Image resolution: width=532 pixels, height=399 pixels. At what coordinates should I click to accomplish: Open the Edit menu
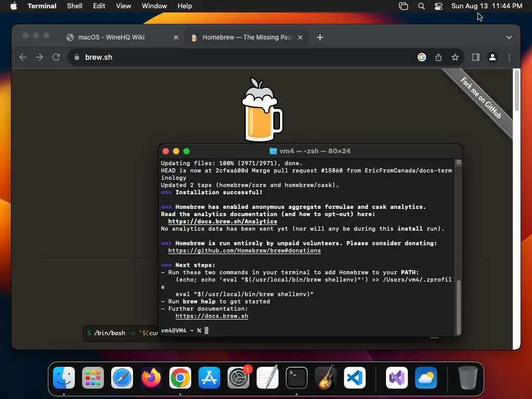pyautogui.click(x=99, y=6)
